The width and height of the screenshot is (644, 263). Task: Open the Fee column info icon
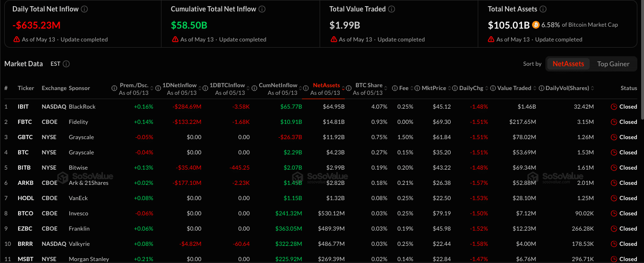point(395,88)
